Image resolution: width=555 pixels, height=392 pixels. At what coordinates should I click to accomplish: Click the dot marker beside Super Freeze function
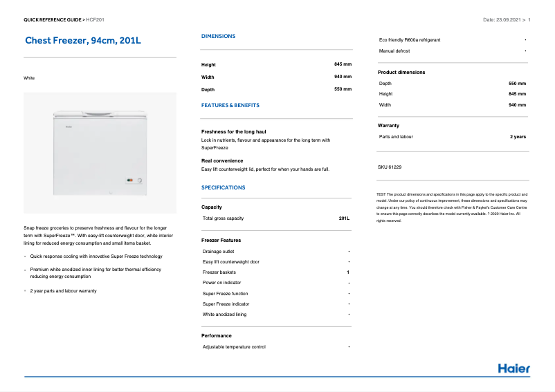pyautogui.click(x=349, y=294)
